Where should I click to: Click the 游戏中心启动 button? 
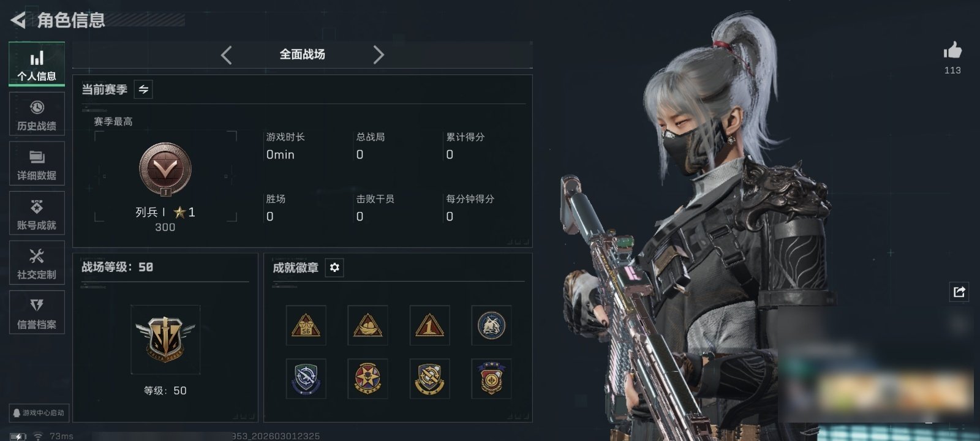pyautogui.click(x=38, y=413)
